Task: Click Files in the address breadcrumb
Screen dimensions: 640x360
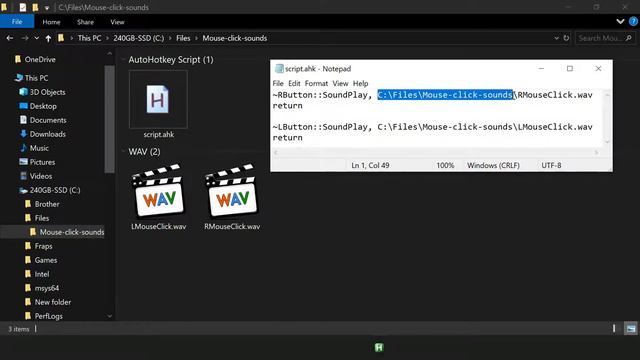Action: (183, 38)
